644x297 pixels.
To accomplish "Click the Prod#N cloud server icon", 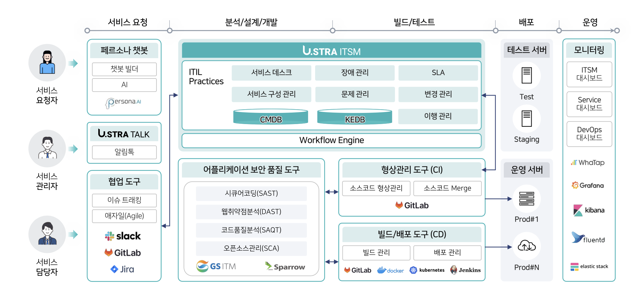I will [x=526, y=246].
